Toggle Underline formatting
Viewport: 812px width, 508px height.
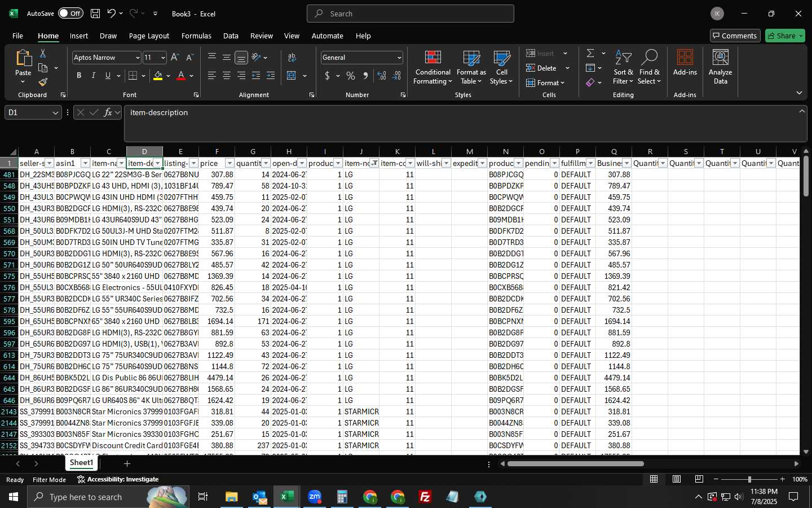108,76
